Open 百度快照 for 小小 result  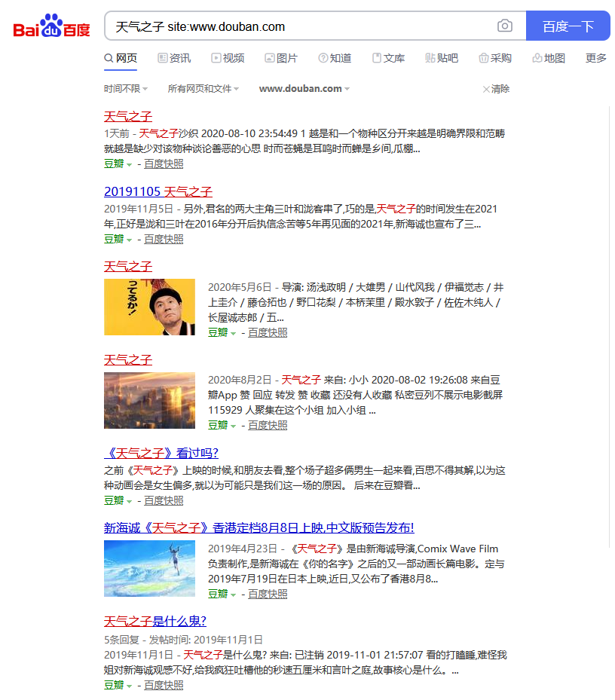point(268,426)
